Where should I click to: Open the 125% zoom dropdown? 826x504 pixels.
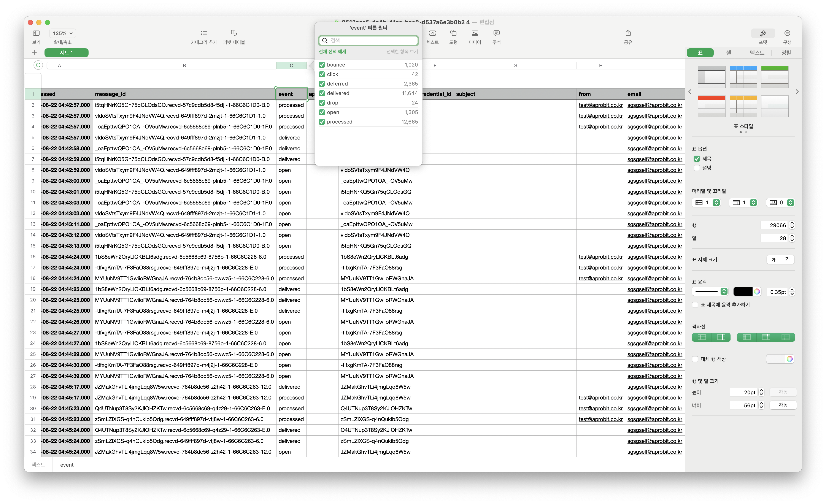63,33
